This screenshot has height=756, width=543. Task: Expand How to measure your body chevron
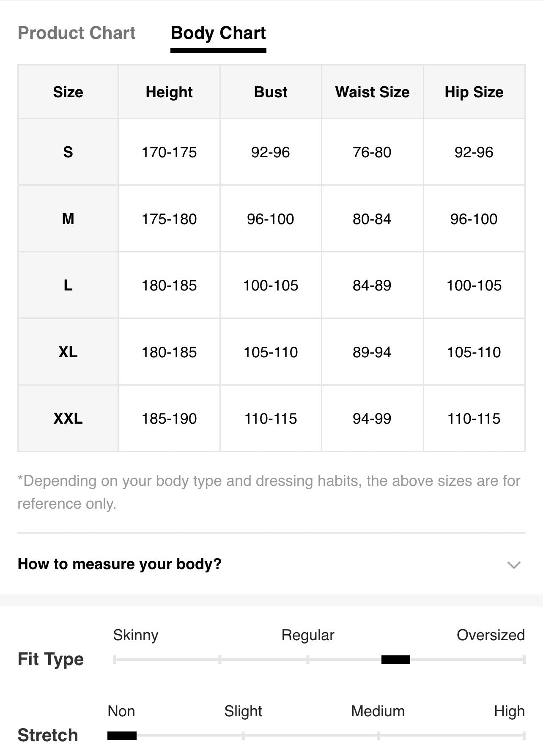point(514,564)
